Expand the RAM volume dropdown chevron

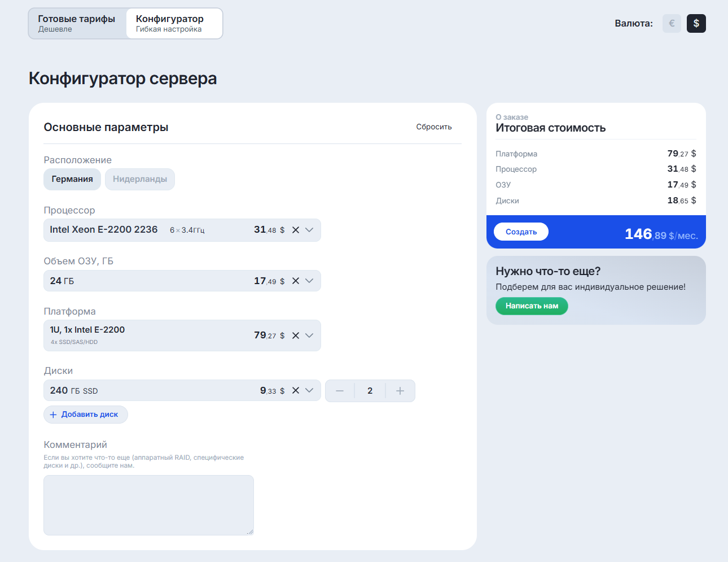click(x=309, y=281)
